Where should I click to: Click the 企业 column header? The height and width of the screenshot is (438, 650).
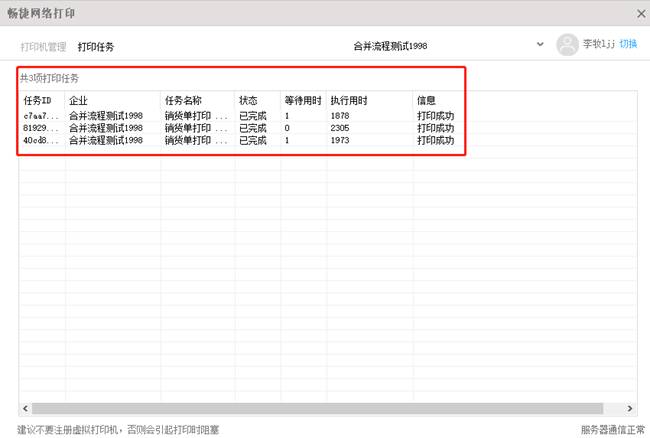pyautogui.click(x=78, y=101)
